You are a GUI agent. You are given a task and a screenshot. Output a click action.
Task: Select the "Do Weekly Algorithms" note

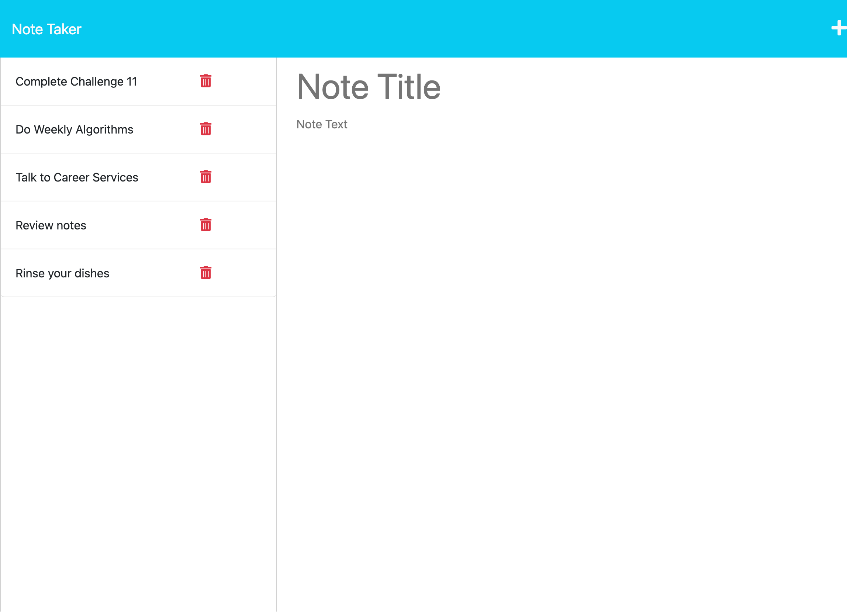(x=74, y=129)
